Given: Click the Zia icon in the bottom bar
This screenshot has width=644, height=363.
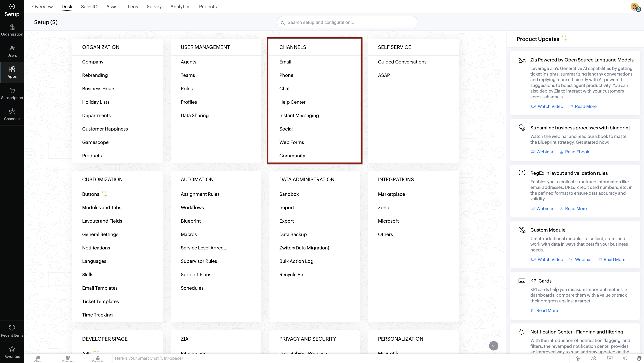Looking at the screenshot, I should coord(593,358).
